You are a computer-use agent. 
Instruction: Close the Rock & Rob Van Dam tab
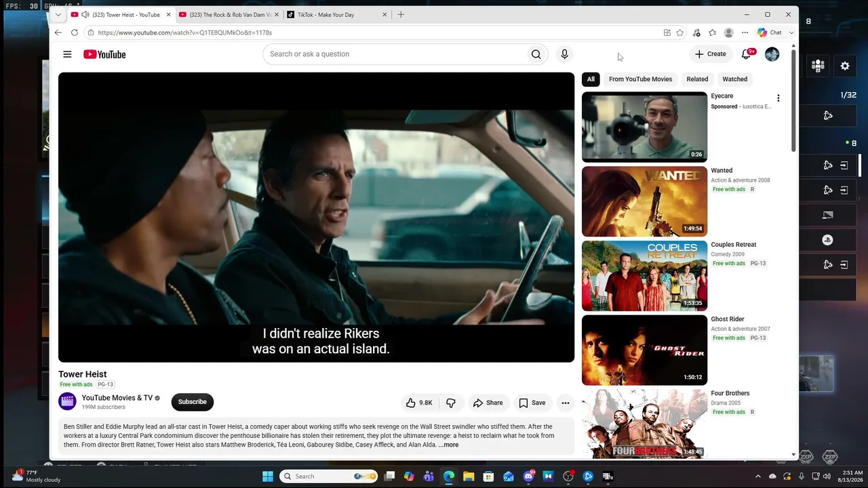coord(276,15)
